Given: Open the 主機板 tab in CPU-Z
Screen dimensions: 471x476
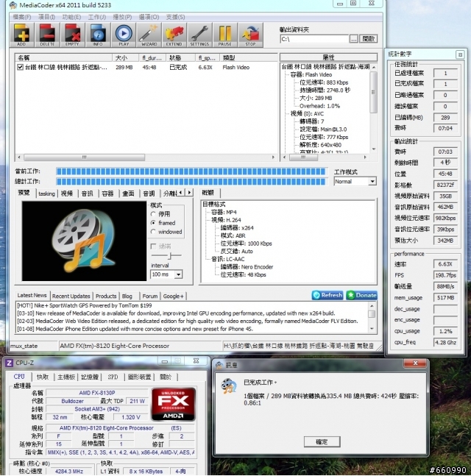Looking at the screenshot, I should (x=66, y=377).
